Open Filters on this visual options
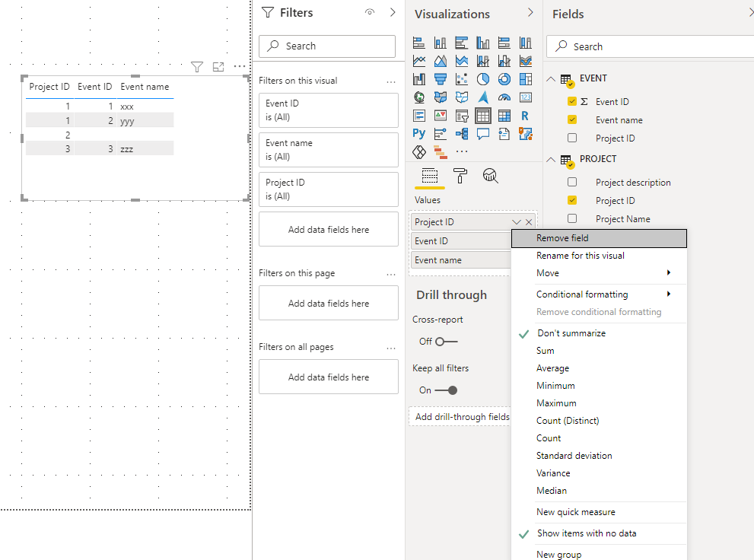 [391, 81]
